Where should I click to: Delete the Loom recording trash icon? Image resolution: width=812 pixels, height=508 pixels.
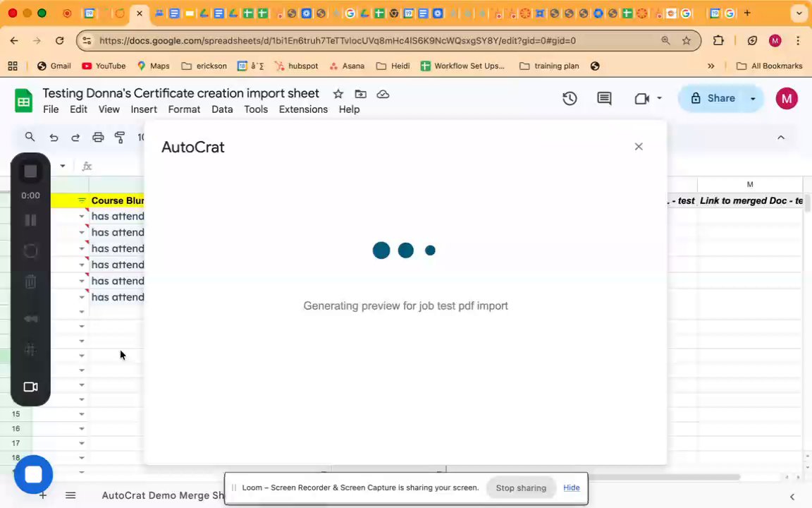(30, 282)
